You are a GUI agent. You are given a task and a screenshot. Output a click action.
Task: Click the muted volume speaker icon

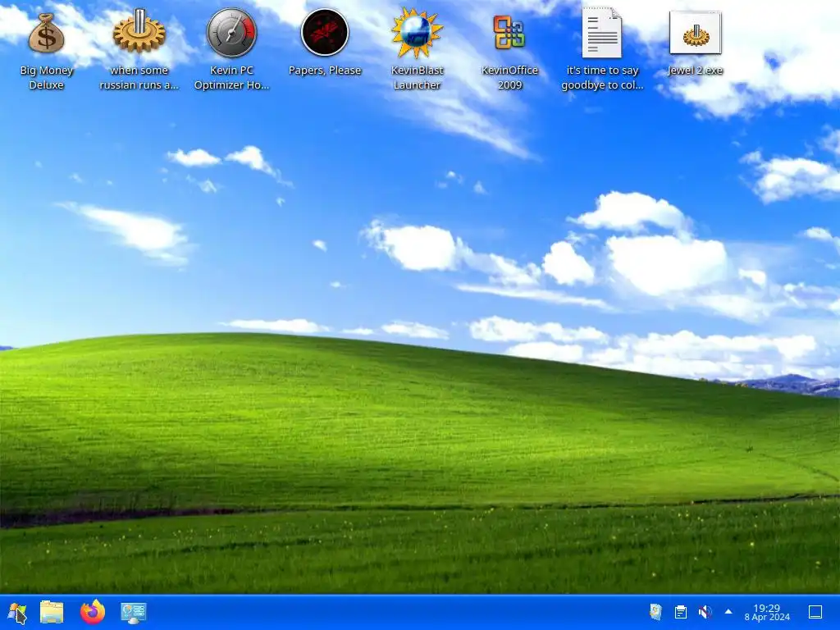705,612
